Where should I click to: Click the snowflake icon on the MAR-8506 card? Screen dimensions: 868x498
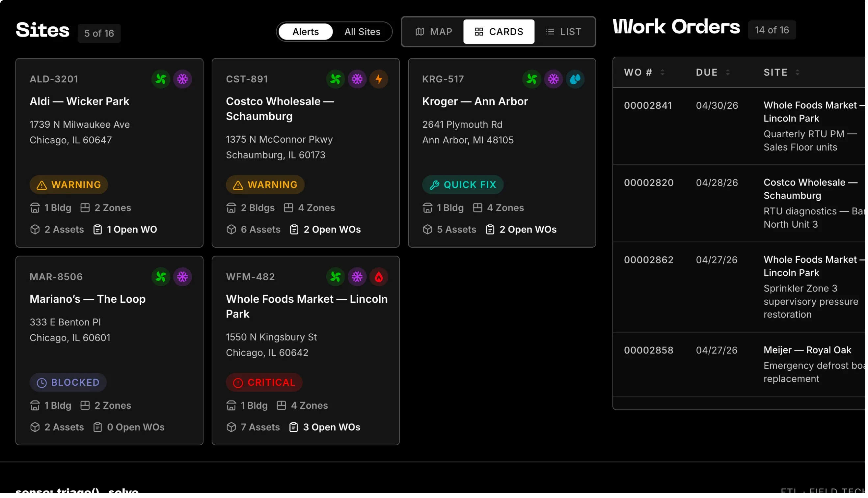[x=183, y=277]
